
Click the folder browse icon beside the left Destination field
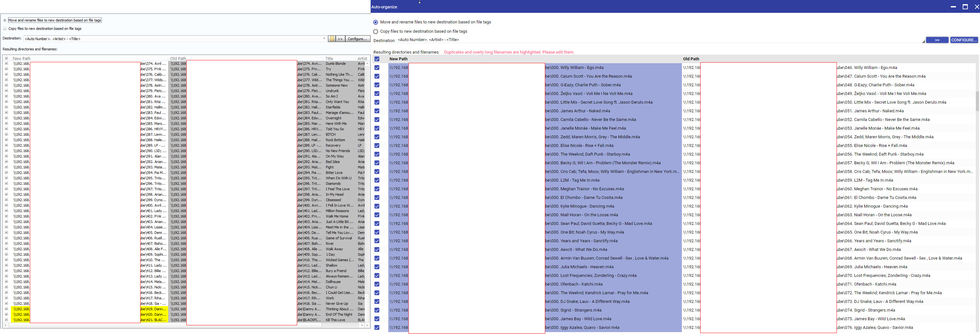332,39
